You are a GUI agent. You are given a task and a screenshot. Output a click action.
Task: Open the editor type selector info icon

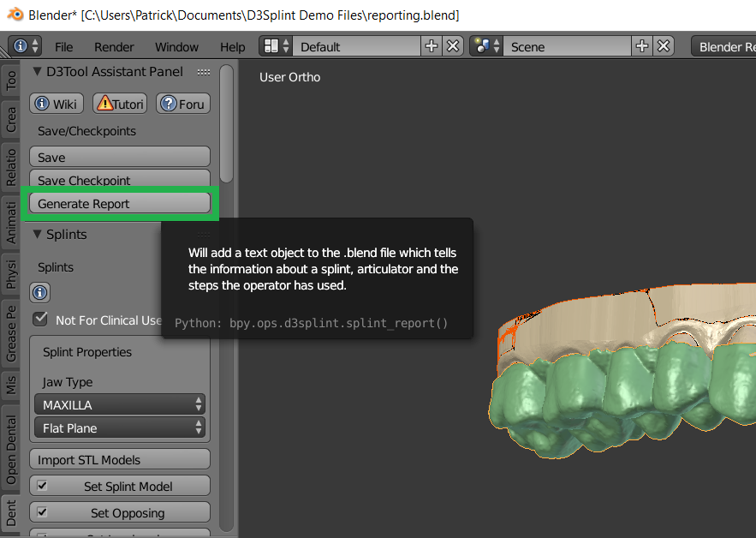click(25, 46)
